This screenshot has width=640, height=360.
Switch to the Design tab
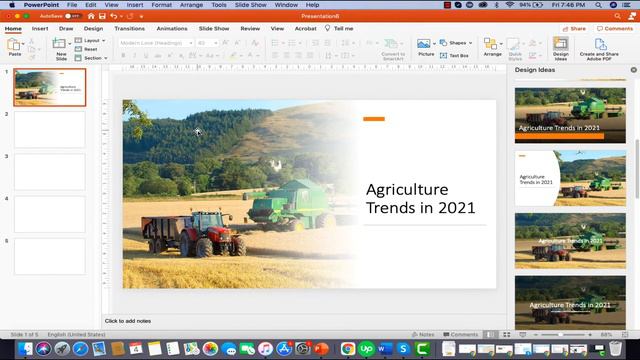click(93, 29)
